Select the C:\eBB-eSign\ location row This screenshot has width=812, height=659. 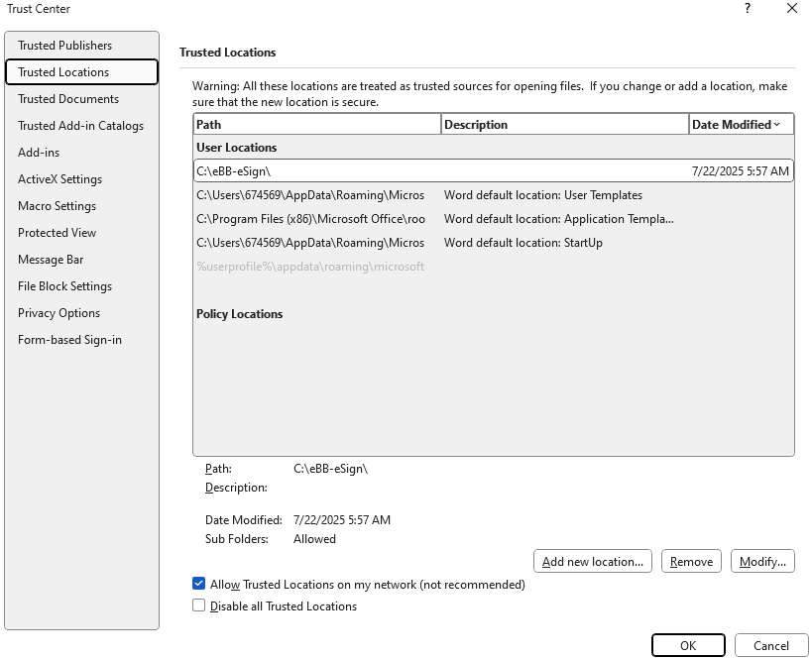coord(397,169)
